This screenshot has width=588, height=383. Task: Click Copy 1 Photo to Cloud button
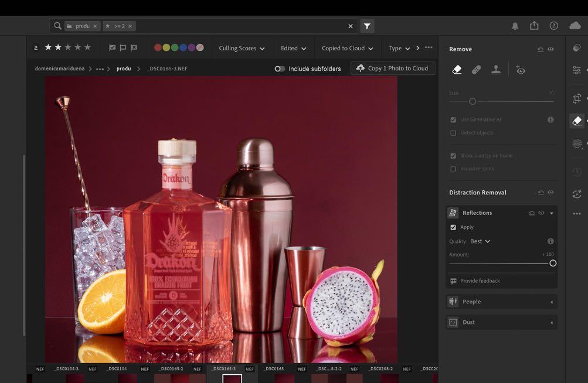click(x=393, y=69)
